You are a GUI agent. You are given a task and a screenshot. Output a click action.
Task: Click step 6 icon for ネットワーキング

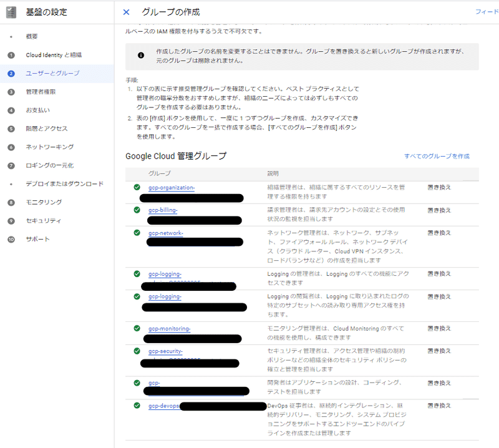pos(11,147)
